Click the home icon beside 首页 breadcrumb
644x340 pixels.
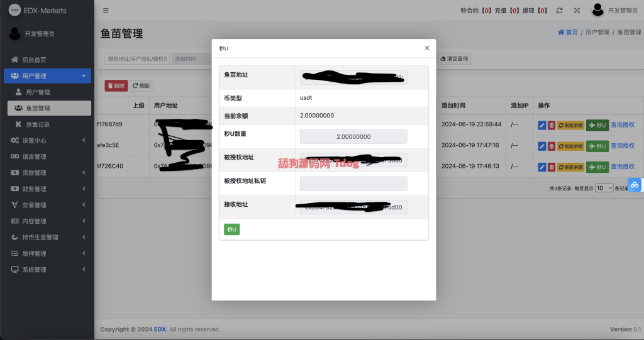561,32
